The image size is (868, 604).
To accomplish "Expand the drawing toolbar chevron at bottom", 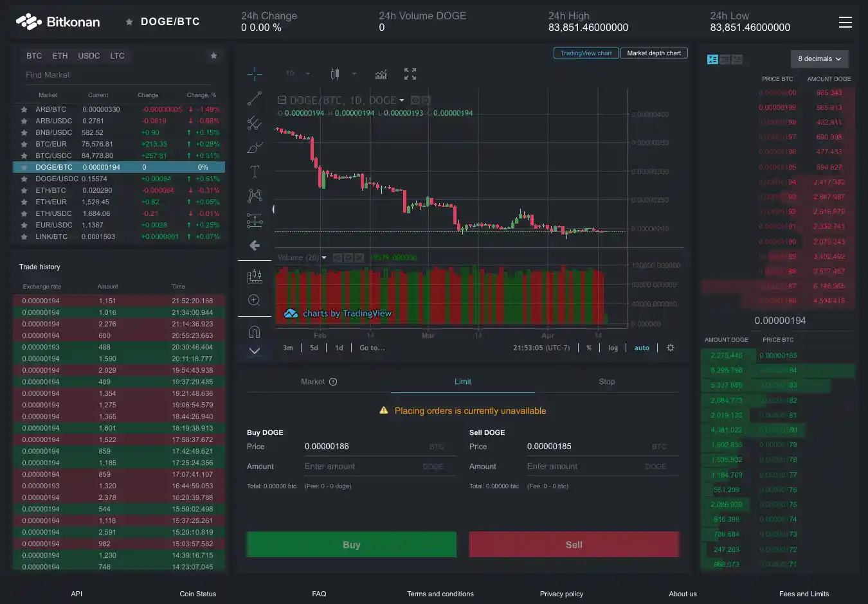I will tap(255, 351).
